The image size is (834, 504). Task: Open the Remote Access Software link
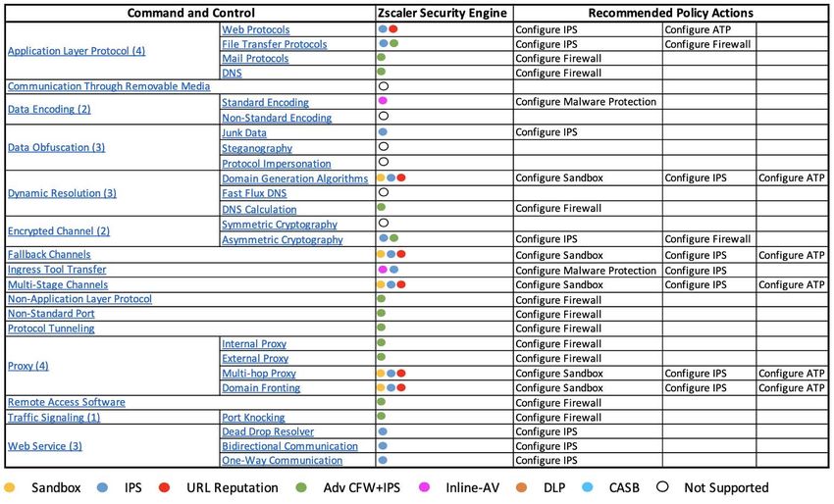point(67,402)
